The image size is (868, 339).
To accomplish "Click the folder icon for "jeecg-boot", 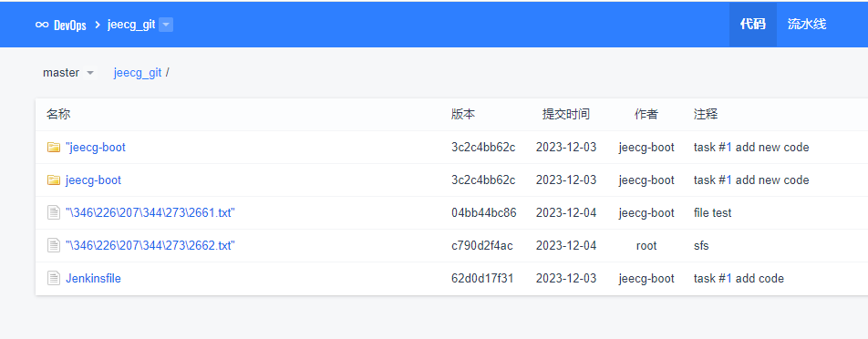I will [53, 147].
